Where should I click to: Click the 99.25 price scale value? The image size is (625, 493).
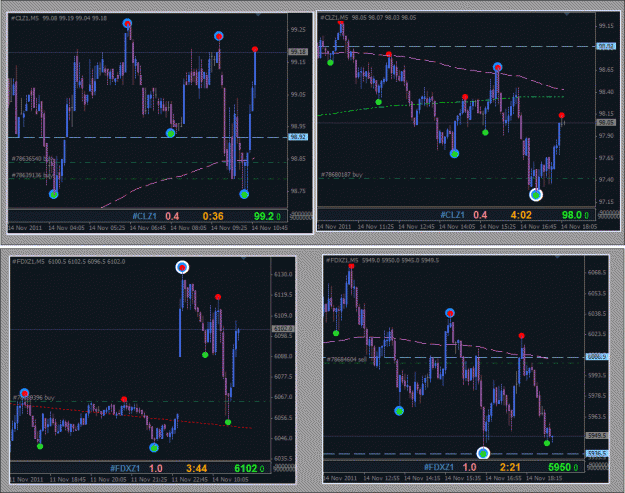298,30
